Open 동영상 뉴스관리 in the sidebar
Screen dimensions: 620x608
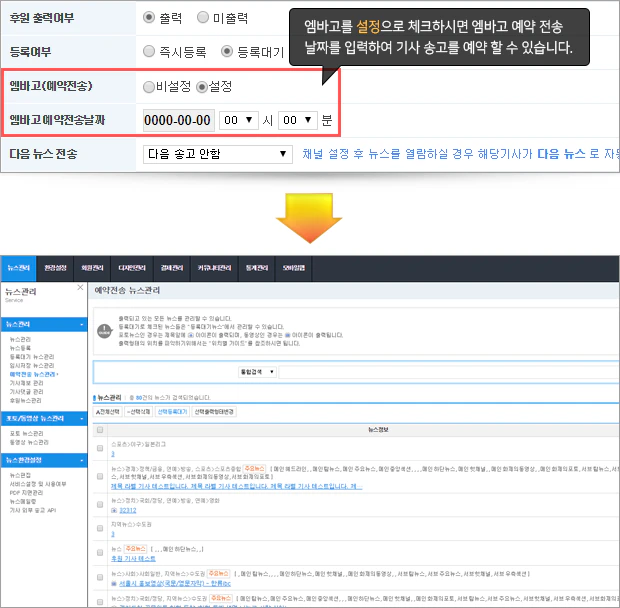point(29,442)
